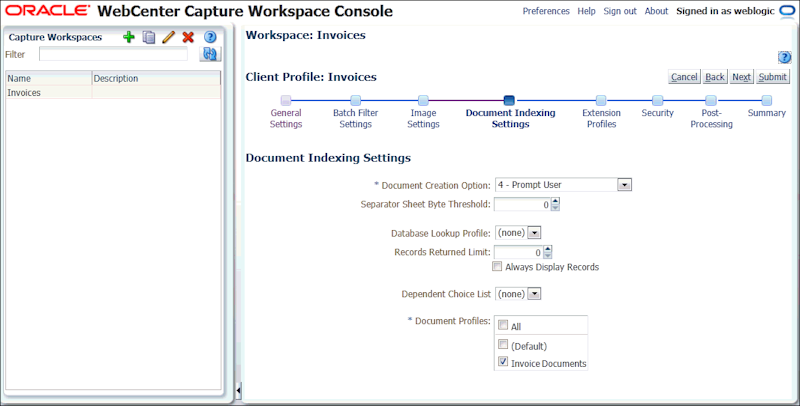Click the Back button
The height and width of the screenshot is (406, 800).
pyautogui.click(x=715, y=77)
